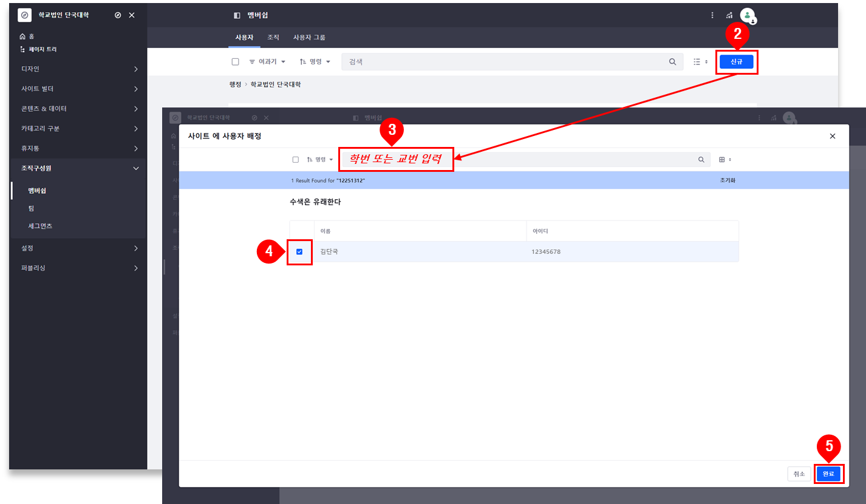Image resolution: width=866 pixels, height=504 pixels.
Task: Click the search icon in the dialog search field
Action: (701, 160)
